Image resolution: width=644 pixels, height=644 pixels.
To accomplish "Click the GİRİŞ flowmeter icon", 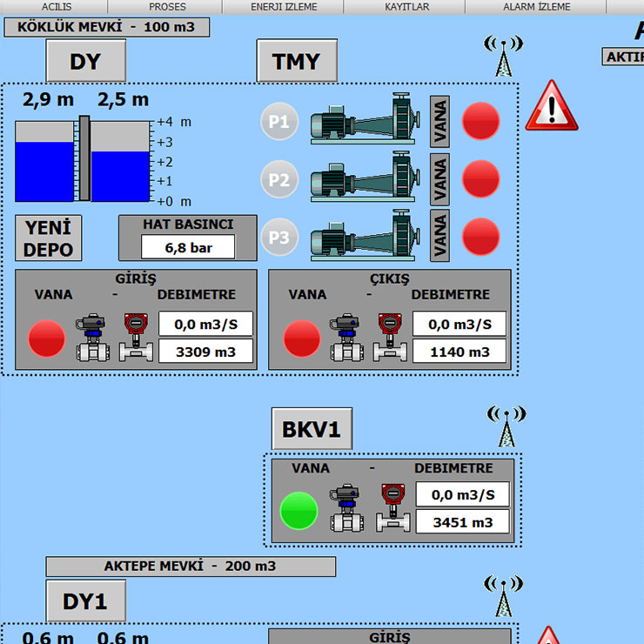I will point(136,338).
